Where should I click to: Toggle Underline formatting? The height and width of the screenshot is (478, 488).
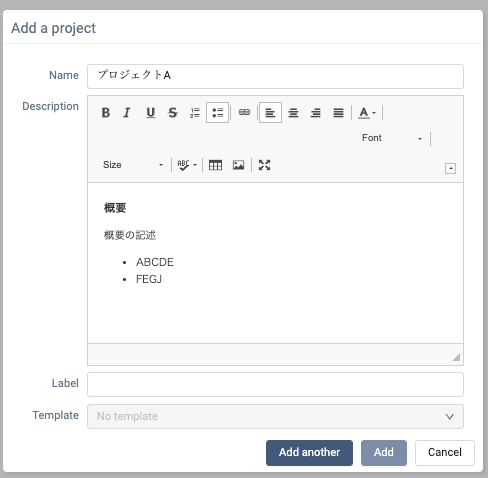coord(150,113)
